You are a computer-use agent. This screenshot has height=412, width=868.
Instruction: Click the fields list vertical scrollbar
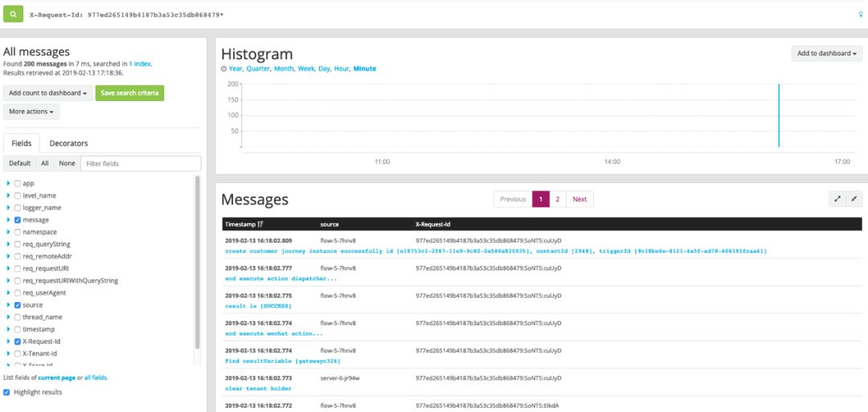pos(198,262)
